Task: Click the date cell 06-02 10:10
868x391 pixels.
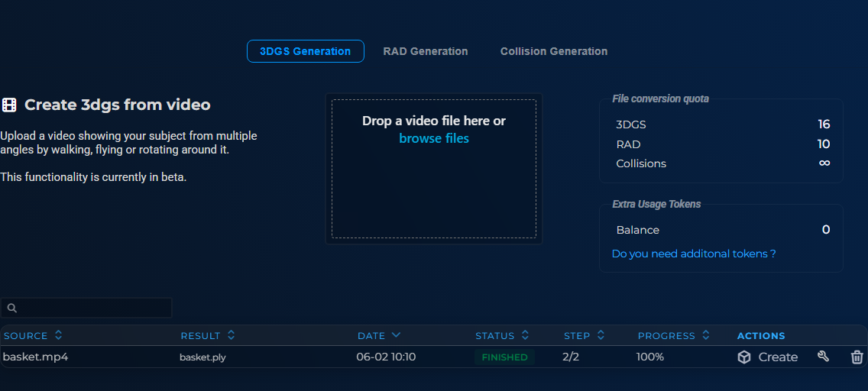Action: (386, 357)
